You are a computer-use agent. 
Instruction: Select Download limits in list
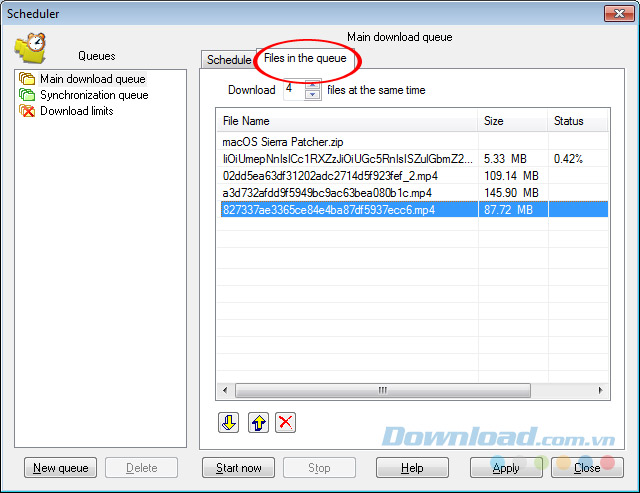pos(77,111)
